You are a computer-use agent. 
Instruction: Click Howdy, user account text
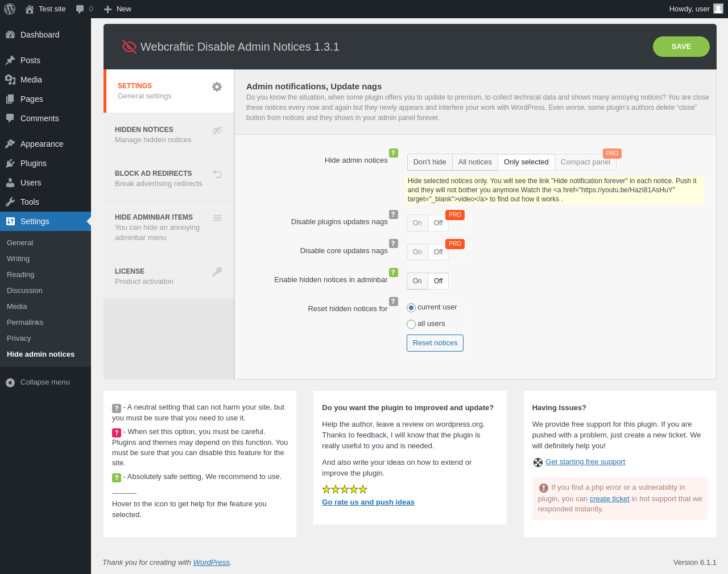point(689,9)
